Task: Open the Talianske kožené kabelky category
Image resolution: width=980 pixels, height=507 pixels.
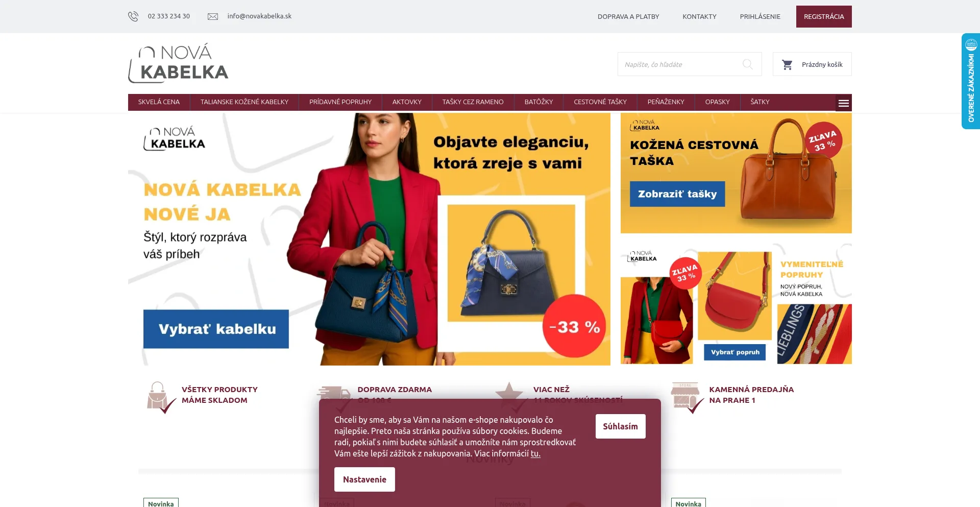Action: click(x=244, y=102)
